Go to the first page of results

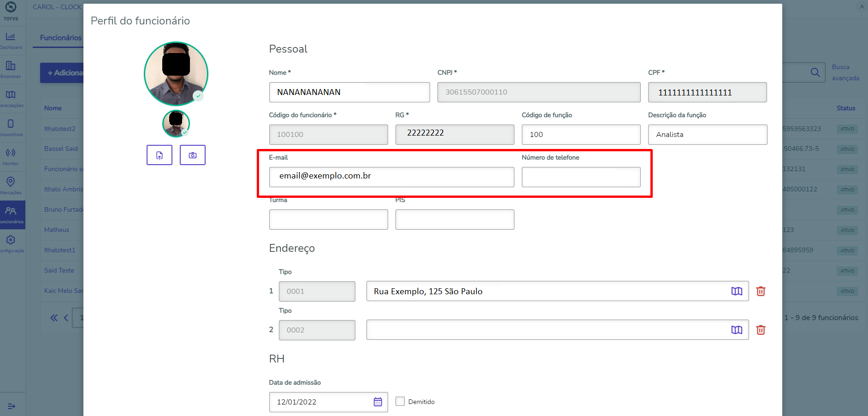(x=54, y=318)
